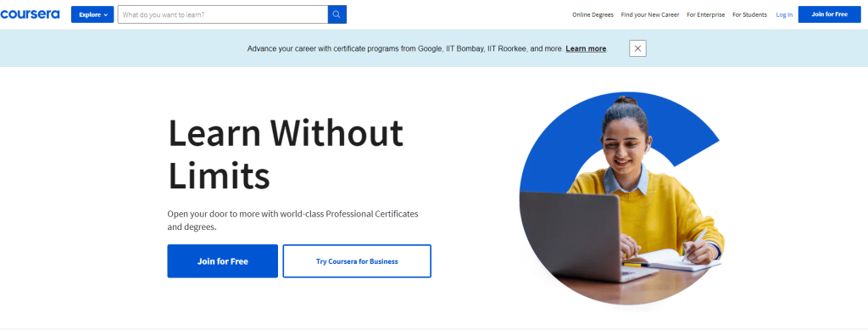Open the Explore dropdown menu
This screenshot has height=330, width=868.
pyautogui.click(x=92, y=14)
